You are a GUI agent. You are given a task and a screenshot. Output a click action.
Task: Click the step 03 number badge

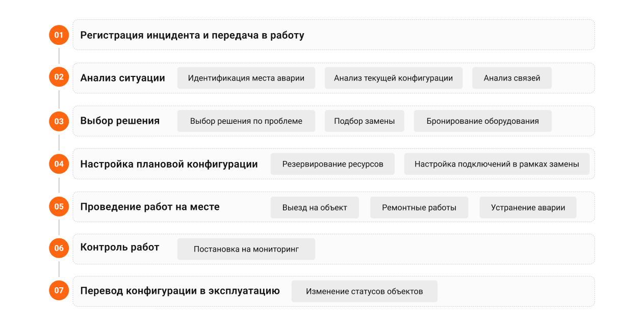59,121
